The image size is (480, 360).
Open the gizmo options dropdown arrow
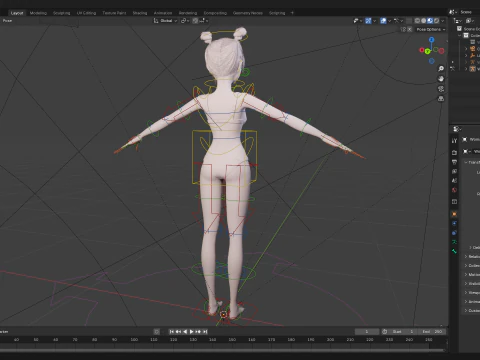(x=374, y=21)
